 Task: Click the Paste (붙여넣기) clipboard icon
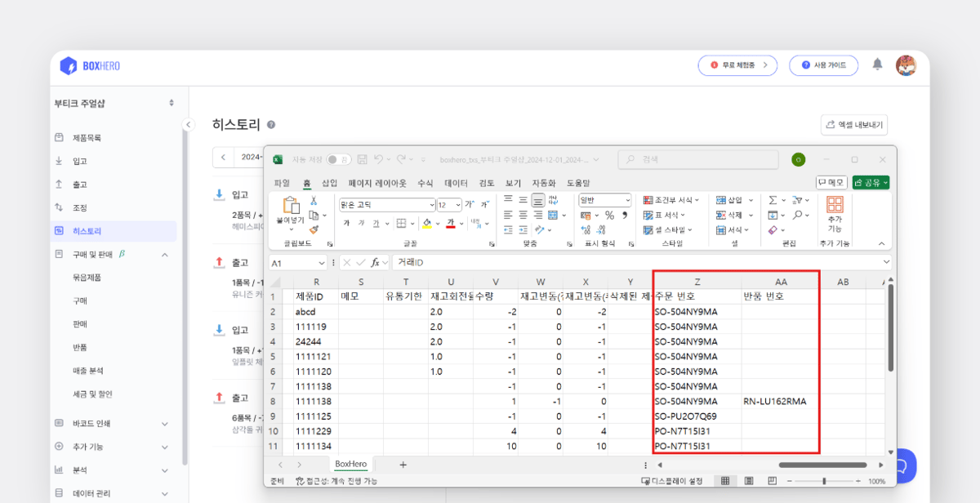click(291, 206)
